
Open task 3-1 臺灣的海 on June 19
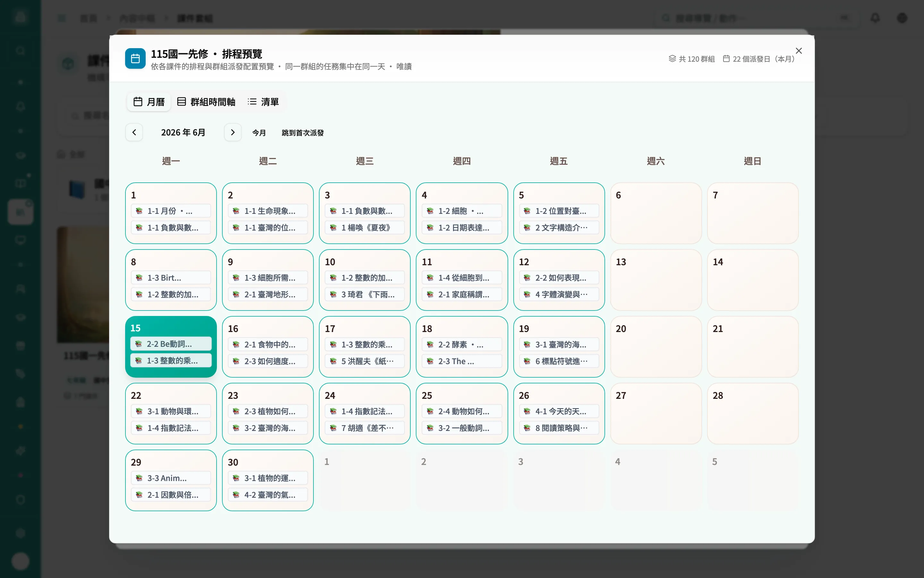pyautogui.click(x=559, y=345)
